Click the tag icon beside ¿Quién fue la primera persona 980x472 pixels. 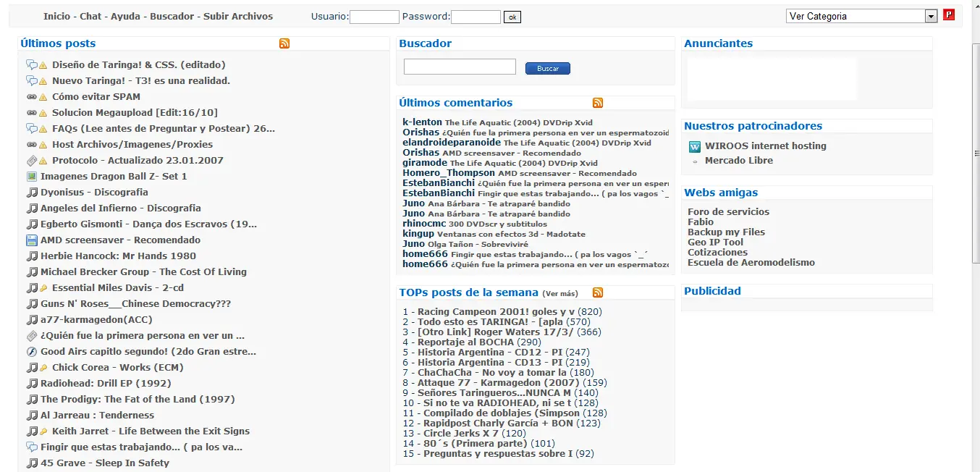(32, 336)
